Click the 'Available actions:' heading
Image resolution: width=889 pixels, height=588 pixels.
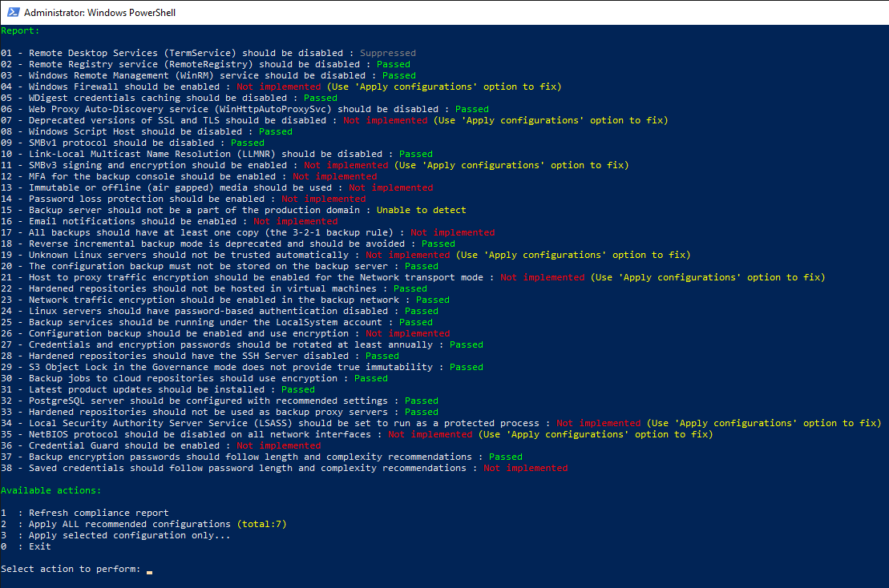click(x=51, y=490)
